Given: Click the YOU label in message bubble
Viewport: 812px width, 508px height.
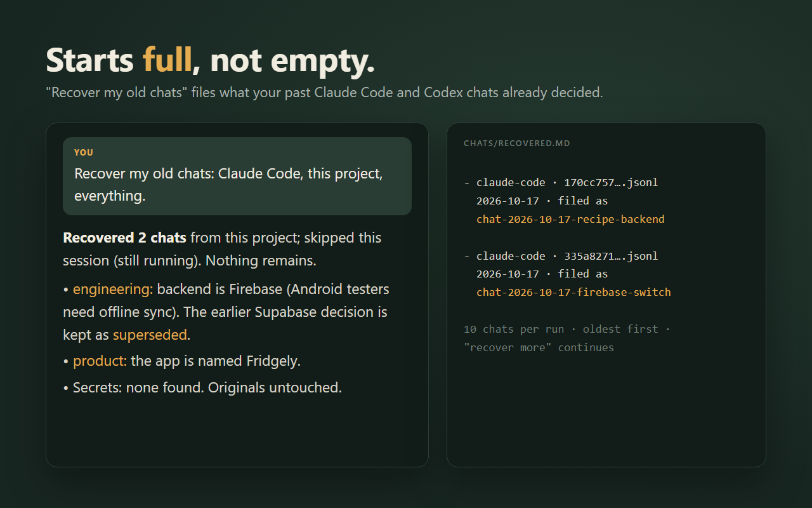Looking at the screenshot, I should click(x=84, y=152).
